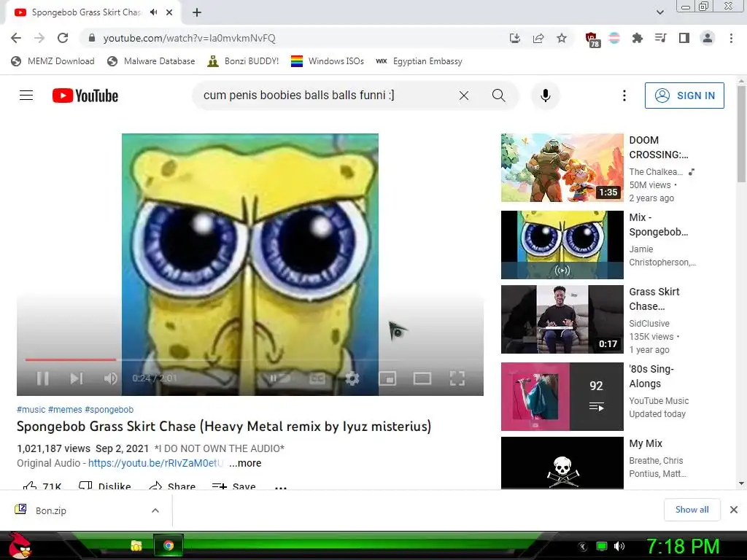Click the share page icon in address bar
The image size is (747, 560).
click(x=538, y=38)
